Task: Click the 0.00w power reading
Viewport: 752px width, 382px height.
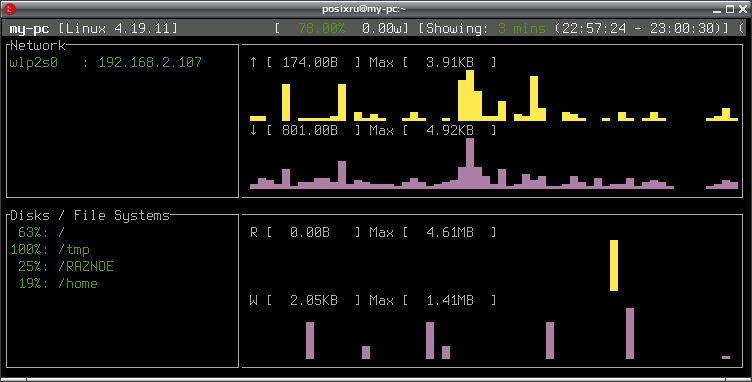Action: pos(382,28)
